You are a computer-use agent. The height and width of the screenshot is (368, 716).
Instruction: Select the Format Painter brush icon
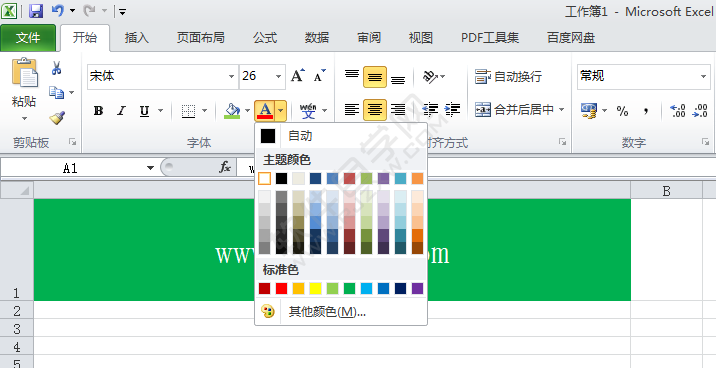click(x=57, y=118)
